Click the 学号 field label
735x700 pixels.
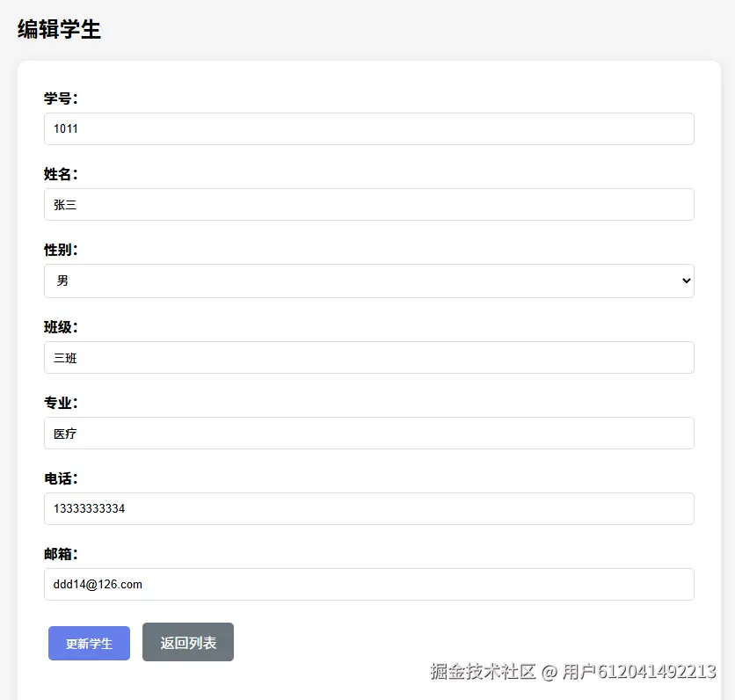click(58, 98)
